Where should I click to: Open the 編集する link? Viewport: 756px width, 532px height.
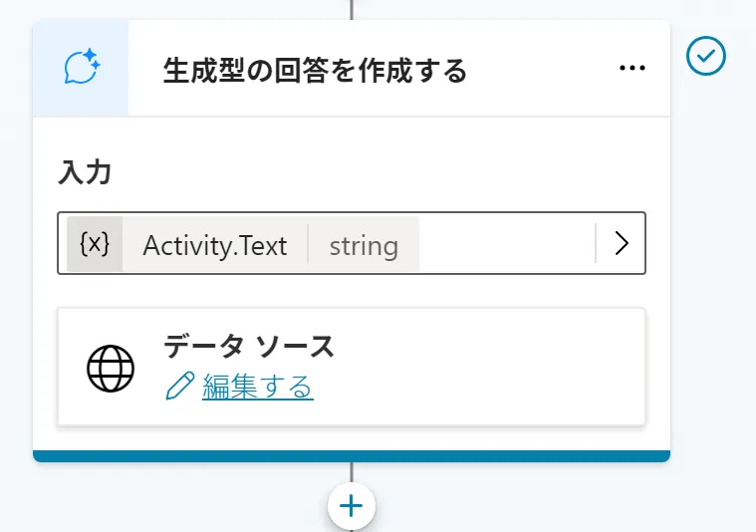258,387
